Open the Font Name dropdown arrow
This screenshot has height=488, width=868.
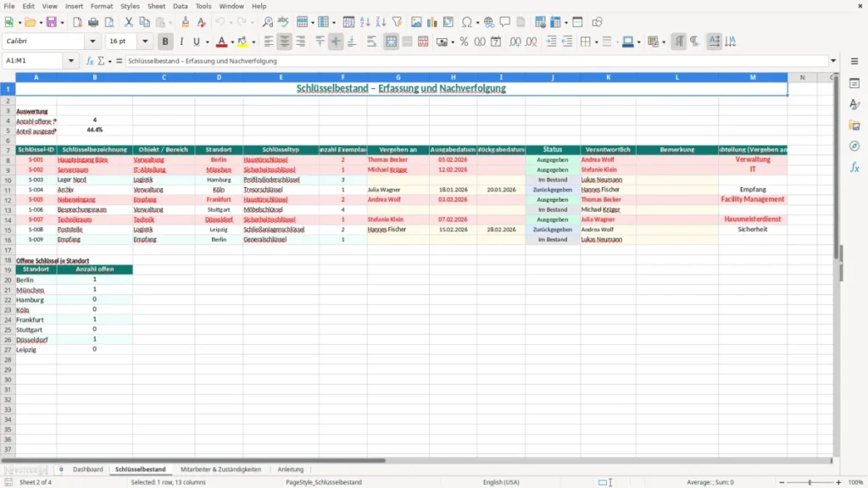92,42
